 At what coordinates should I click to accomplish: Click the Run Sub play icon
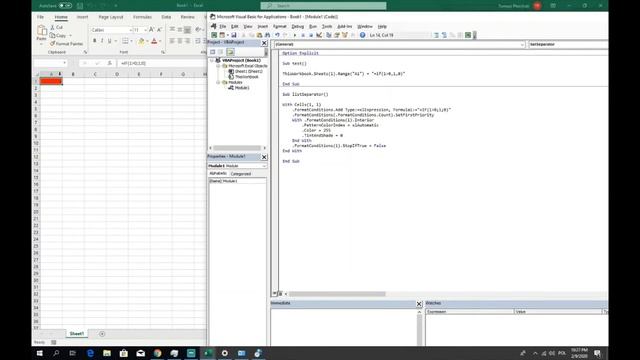[x=295, y=35]
